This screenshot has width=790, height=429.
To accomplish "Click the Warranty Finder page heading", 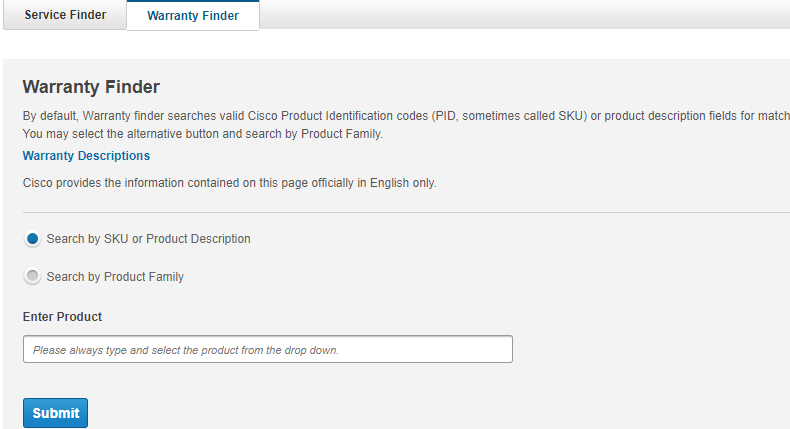I will click(x=91, y=87).
